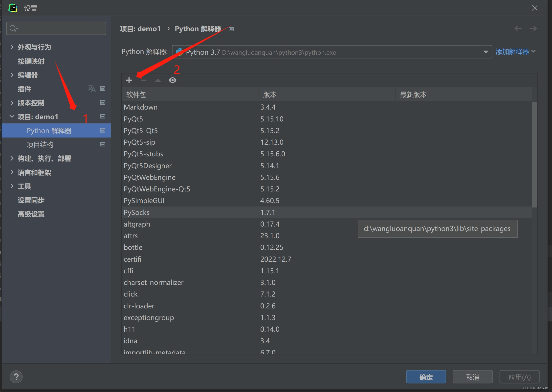This screenshot has width=552, height=392.
Task: Open 插件 settings page
Action: pos(24,89)
